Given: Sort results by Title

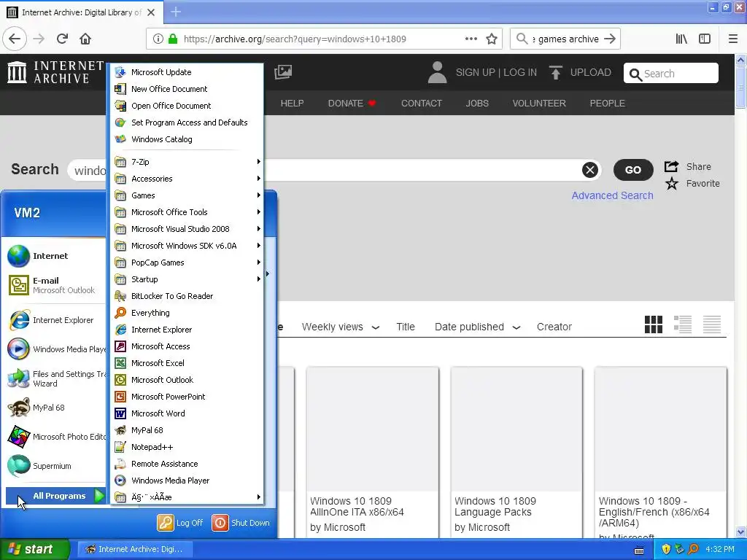Looking at the screenshot, I should pyautogui.click(x=406, y=327).
